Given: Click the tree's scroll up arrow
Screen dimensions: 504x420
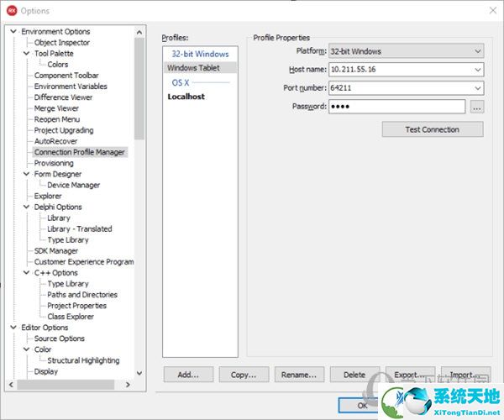Looking at the screenshot, I should point(139,32).
